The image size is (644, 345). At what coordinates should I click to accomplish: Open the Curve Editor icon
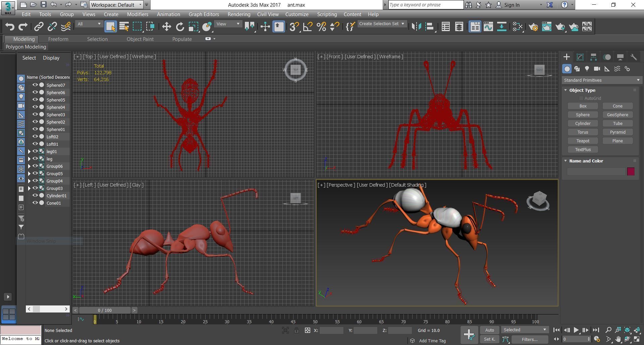click(x=488, y=26)
